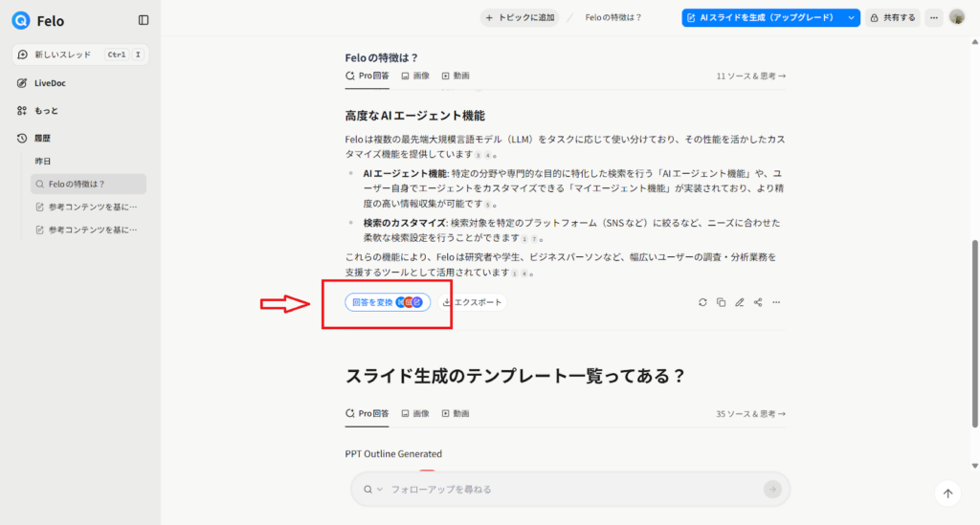
Task: Open first '参考コンテンツを基に…' history entry
Action: [x=88, y=207]
